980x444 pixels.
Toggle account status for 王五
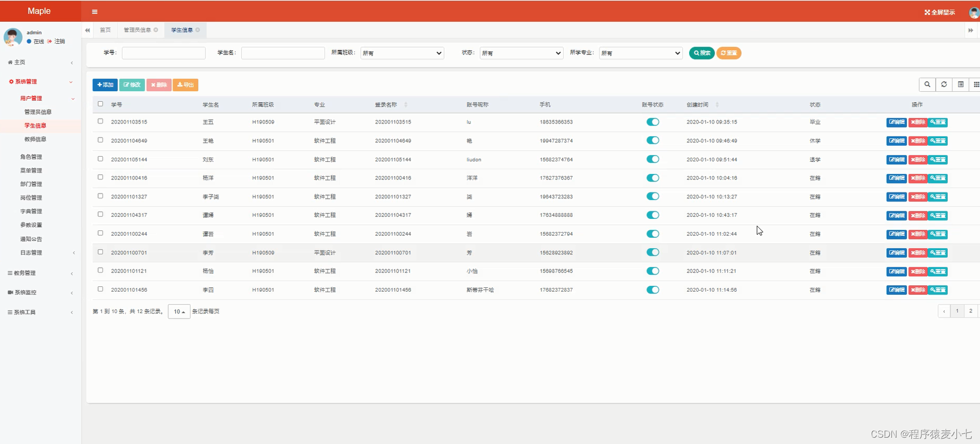pyautogui.click(x=653, y=122)
